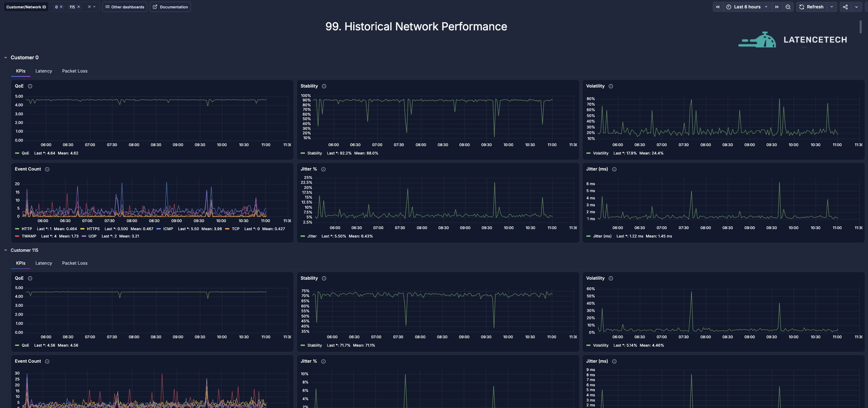Show info for Customer 0 Jitter (ms) panel
This screenshot has height=408, width=868.
[x=614, y=169]
